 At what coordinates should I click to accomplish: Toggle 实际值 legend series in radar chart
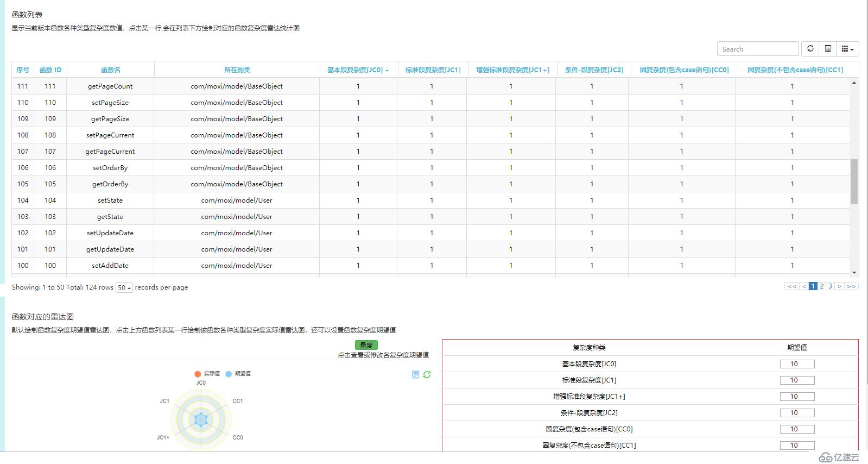(x=207, y=374)
